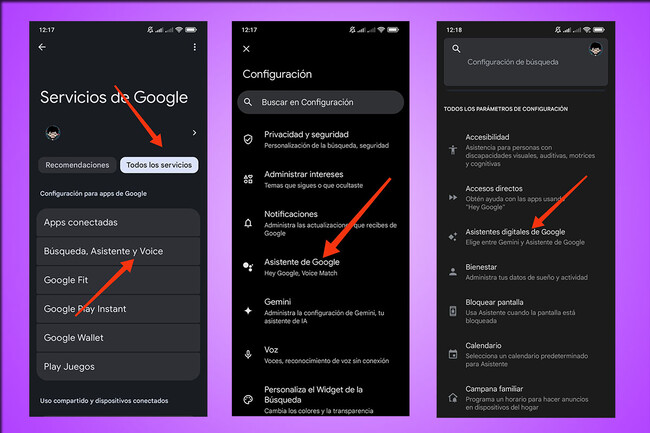Open Búsqueda, Asistente y Voice
This screenshot has height=433, width=650.
click(x=118, y=251)
